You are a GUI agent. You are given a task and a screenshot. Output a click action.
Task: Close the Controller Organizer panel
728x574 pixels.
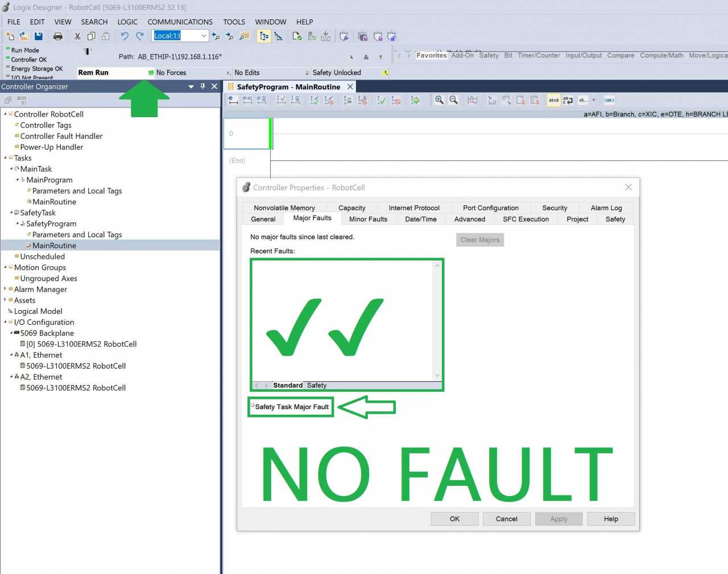[x=214, y=86]
